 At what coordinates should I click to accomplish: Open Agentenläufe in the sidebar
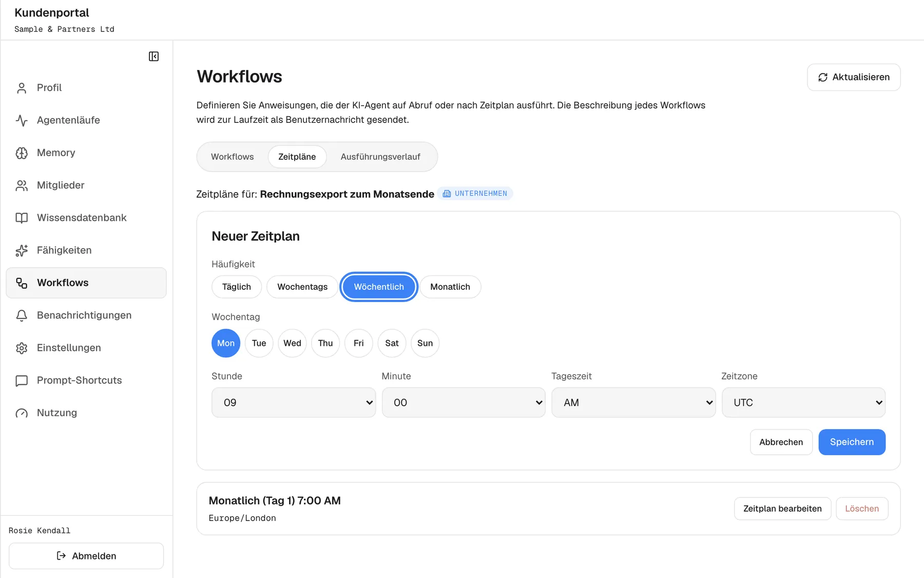coord(86,120)
